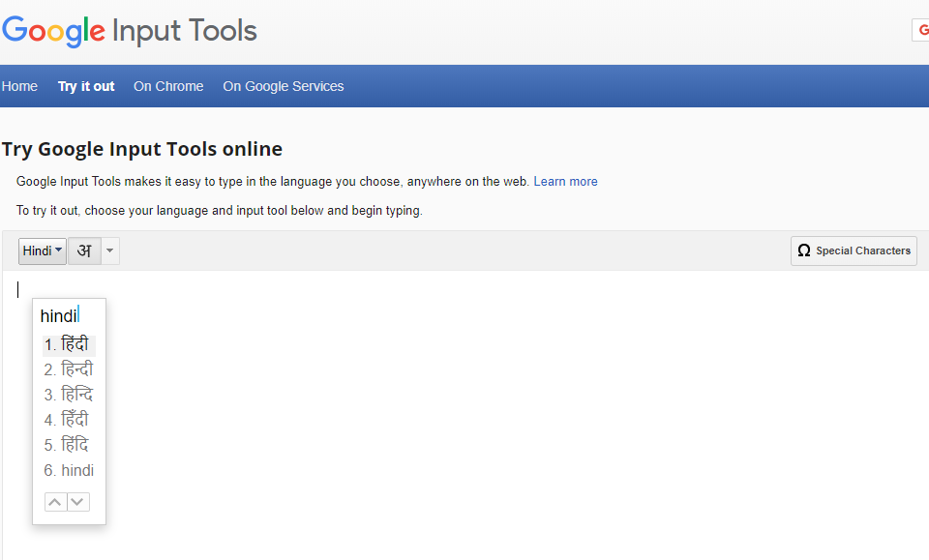This screenshot has width=929, height=560.
Task: Open the Hindi language dropdown
Action: point(42,251)
